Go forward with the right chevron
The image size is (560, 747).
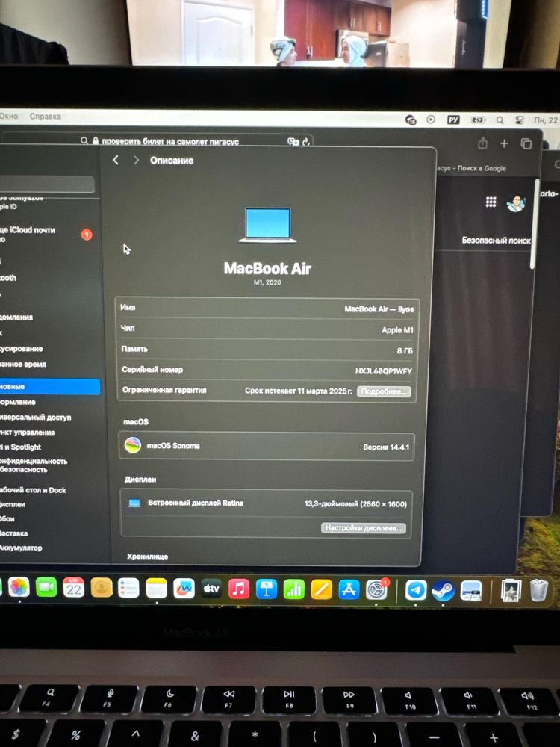[136, 160]
